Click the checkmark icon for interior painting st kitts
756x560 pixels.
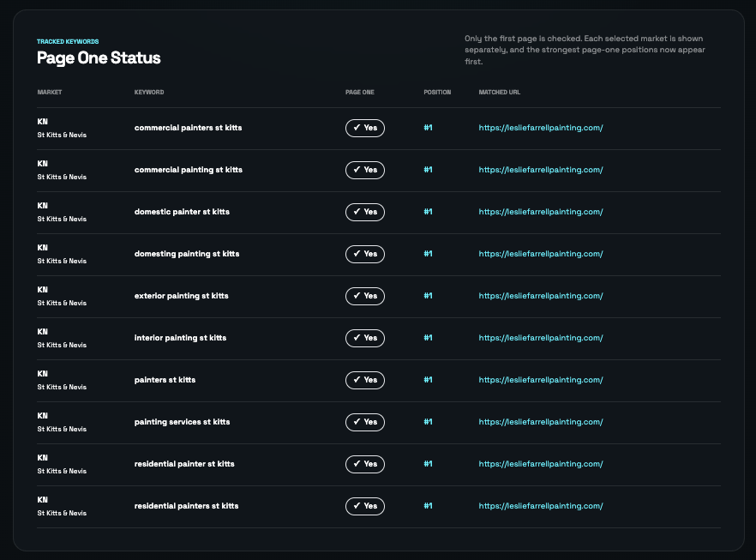tap(356, 338)
